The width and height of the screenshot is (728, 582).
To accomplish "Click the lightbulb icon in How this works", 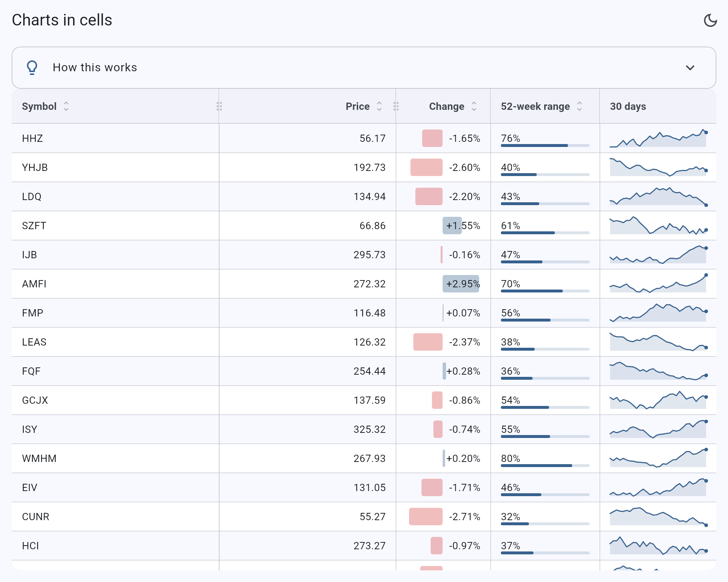I will [x=32, y=68].
